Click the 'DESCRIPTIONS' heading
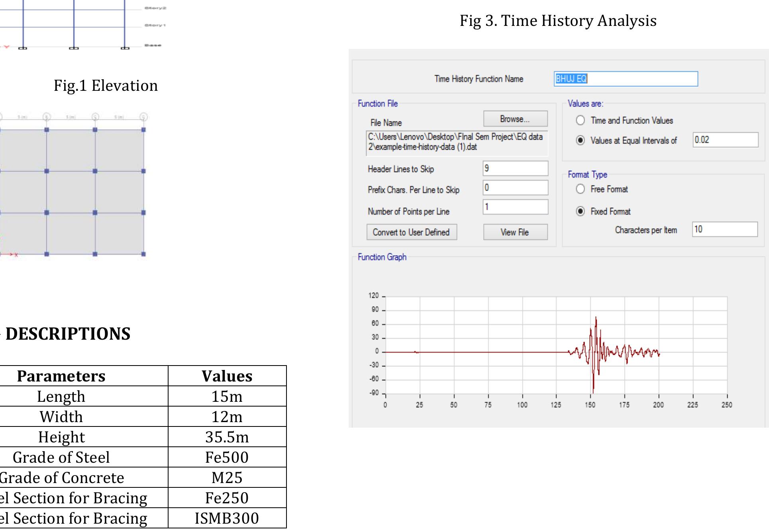 68,334
